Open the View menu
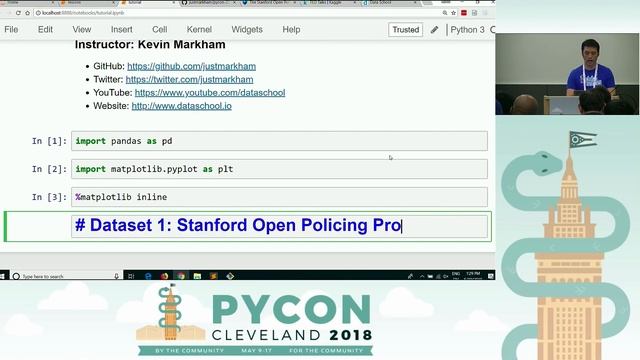640x360 pixels. pos(82,29)
